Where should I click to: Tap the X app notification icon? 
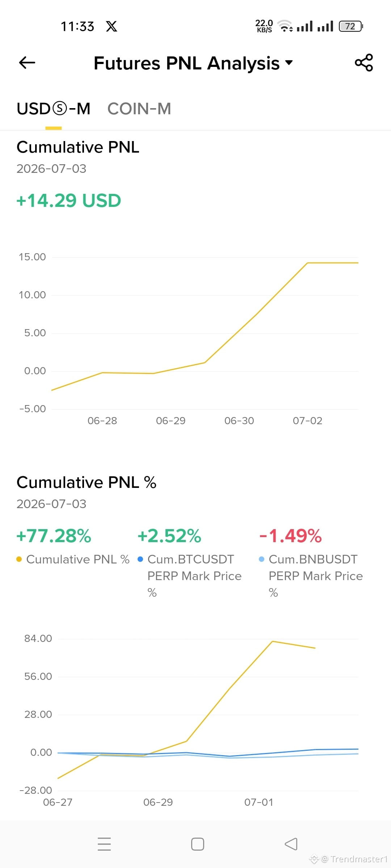tap(112, 26)
